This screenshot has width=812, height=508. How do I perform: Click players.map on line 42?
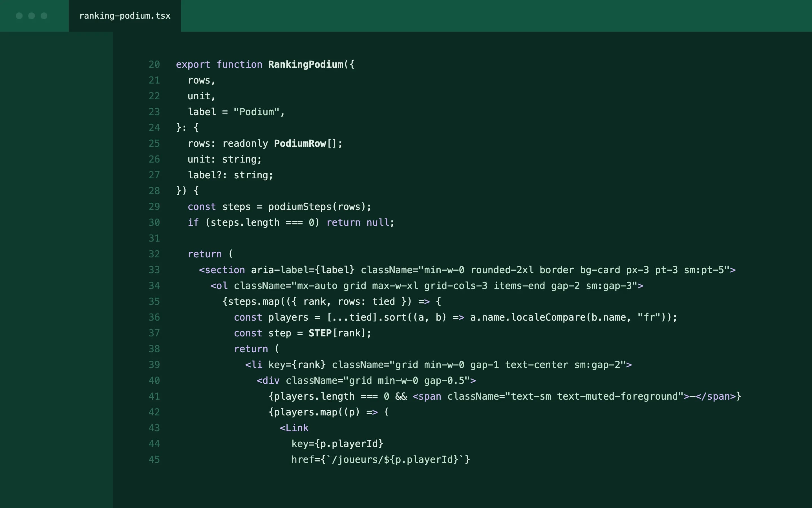306,412
